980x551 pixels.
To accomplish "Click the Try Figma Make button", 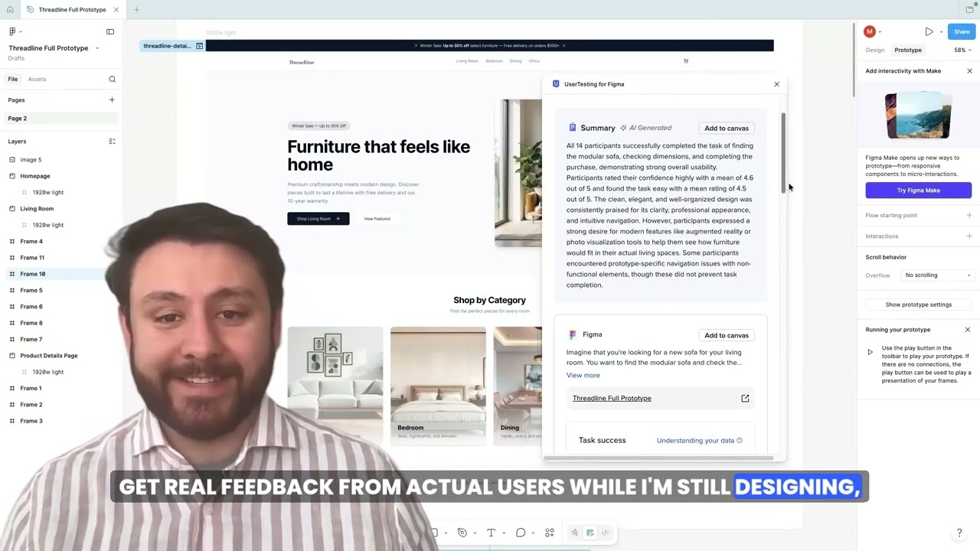I will [919, 190].
